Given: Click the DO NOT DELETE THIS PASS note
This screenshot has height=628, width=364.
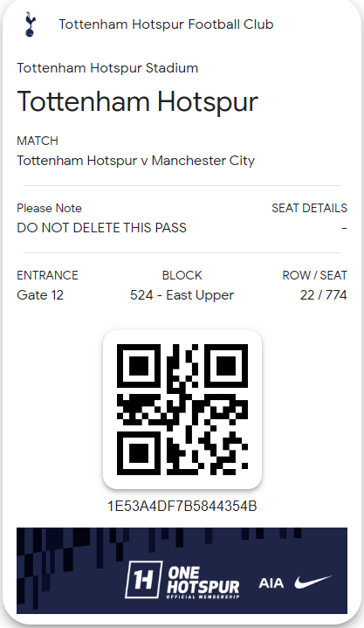Looking at the screenshot, I should coord(102,228).
